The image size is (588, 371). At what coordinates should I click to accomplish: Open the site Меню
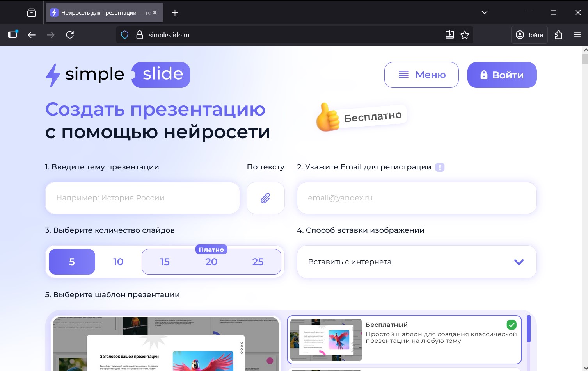point(421,75)
